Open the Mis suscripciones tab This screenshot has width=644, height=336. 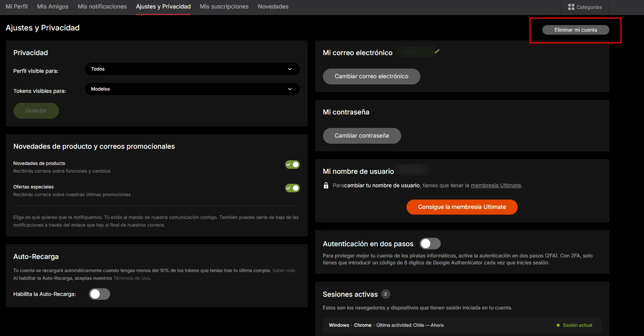[224, 7]
